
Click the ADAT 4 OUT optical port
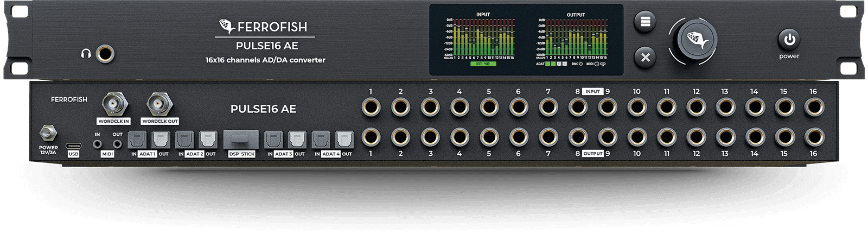click(x=344, y=140)
